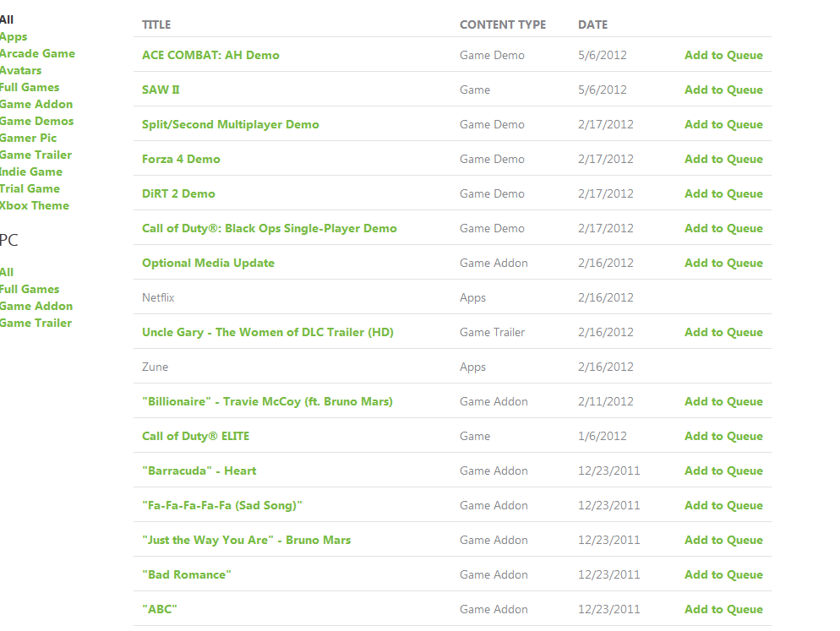Open Uncle Gary Women of DLC Trailer
Image resolution: width=840 pixels, height=631 pixels.
[268, 332]
